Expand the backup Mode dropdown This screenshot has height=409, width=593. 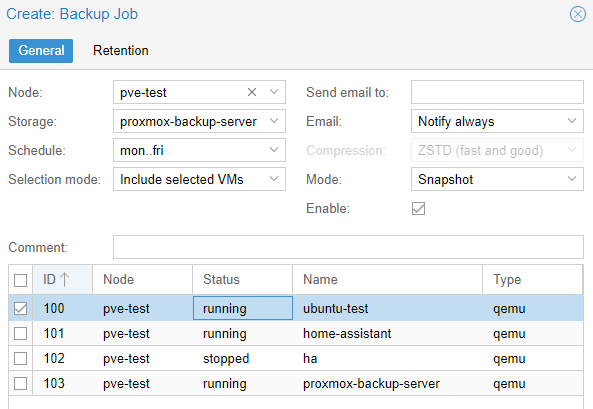click(572, 179)
